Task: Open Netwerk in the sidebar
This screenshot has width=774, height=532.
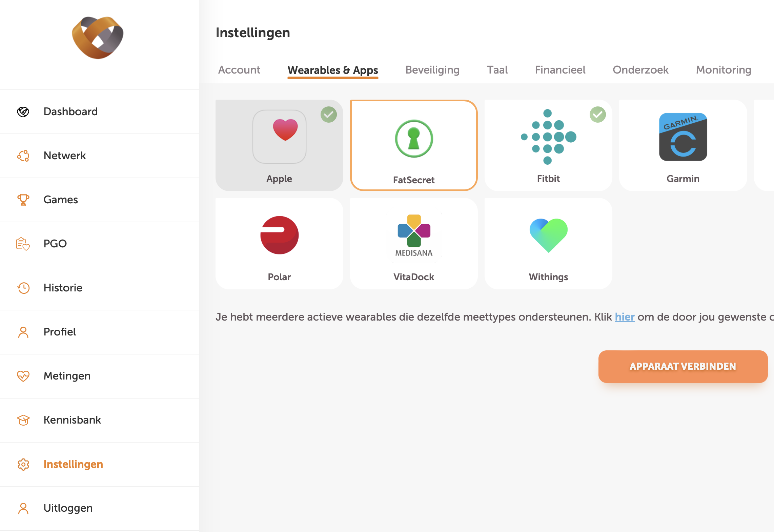Action: point(64,156)
